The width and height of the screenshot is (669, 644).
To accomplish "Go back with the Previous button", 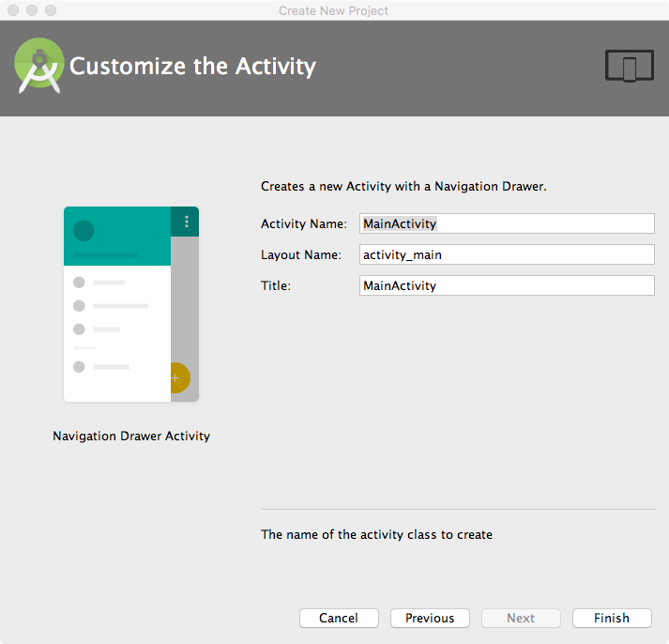I will (430, 618).
